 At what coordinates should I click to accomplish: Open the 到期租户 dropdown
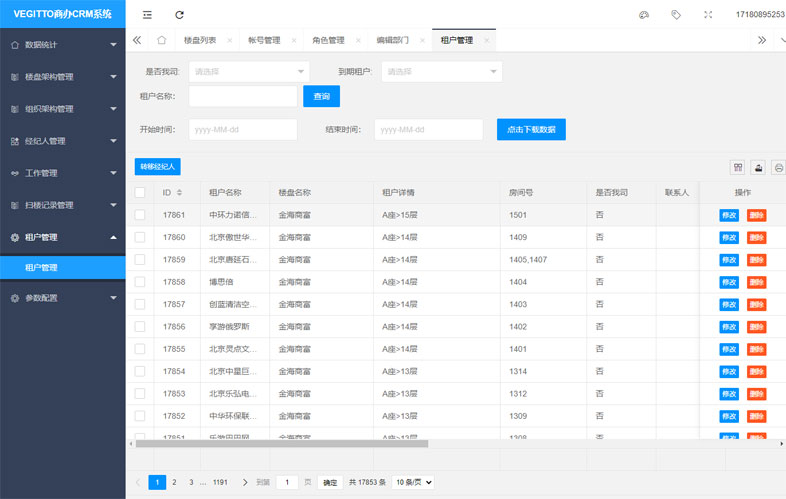(442, 72)
